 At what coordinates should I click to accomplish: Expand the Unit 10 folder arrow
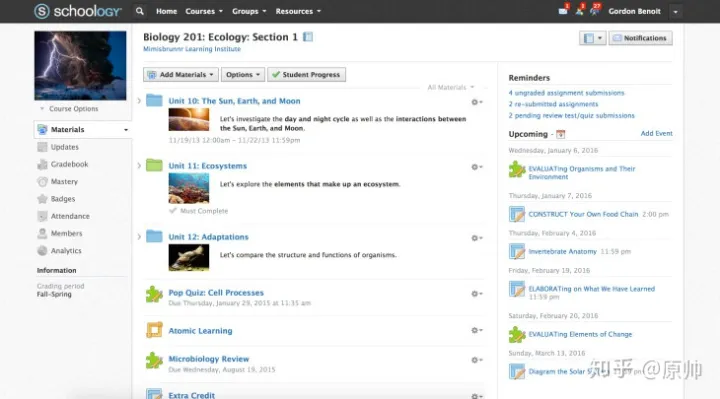click(x=139, y=101)
